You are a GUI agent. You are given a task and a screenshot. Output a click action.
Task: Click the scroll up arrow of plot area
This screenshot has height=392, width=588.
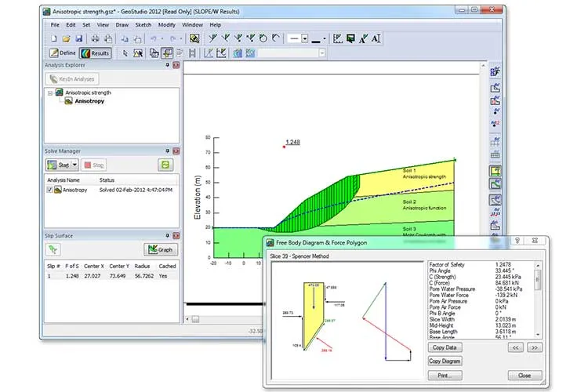[483, 66]
